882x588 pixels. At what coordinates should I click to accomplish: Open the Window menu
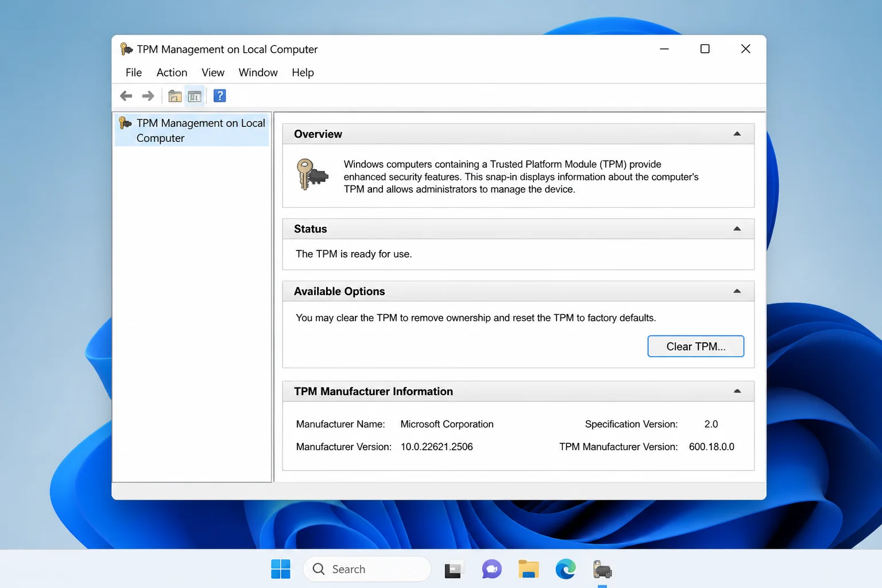coord(258,72)
